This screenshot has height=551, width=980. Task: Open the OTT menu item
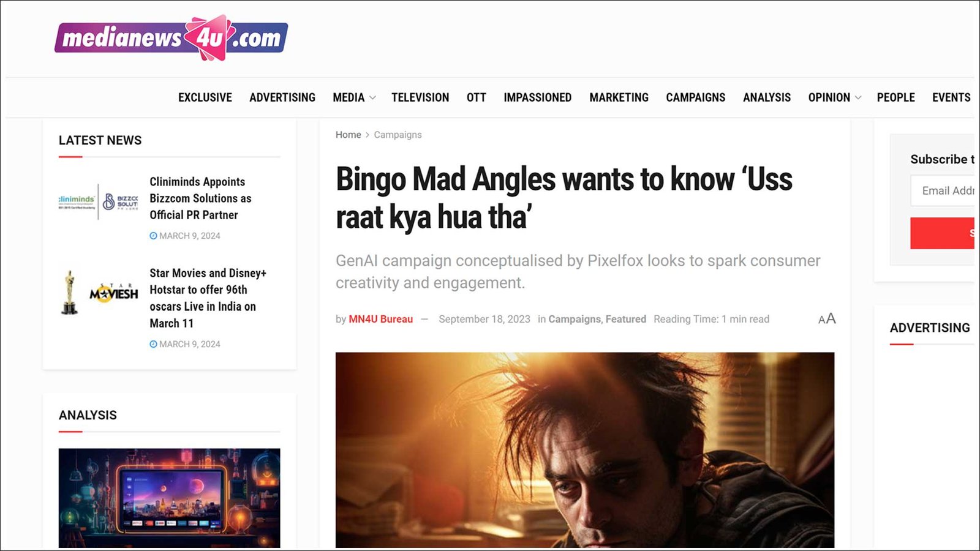coord(477,97)
